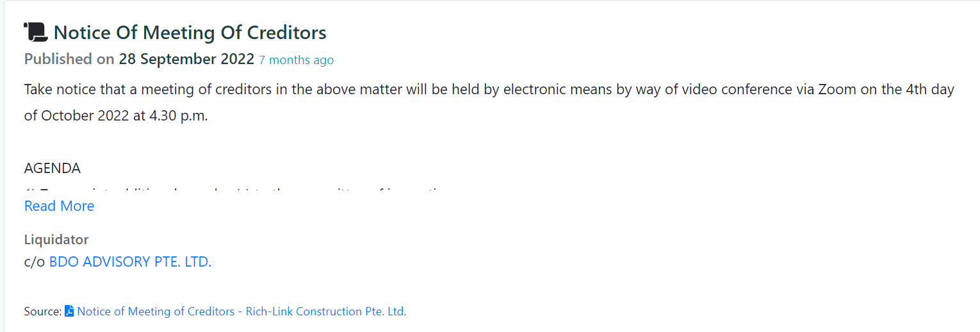
Task: Click the "7 months ago" timestamp
Action: 296,60
